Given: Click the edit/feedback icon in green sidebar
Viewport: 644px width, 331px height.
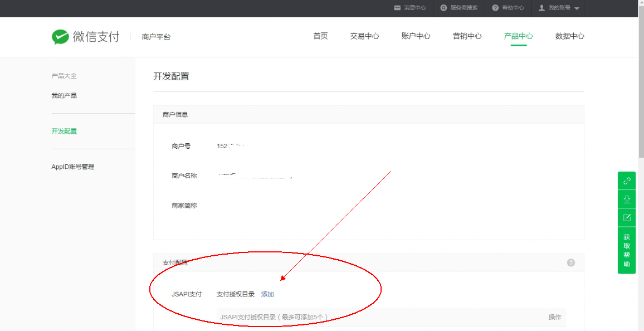Looking at the screenshot, I should 627,217.
